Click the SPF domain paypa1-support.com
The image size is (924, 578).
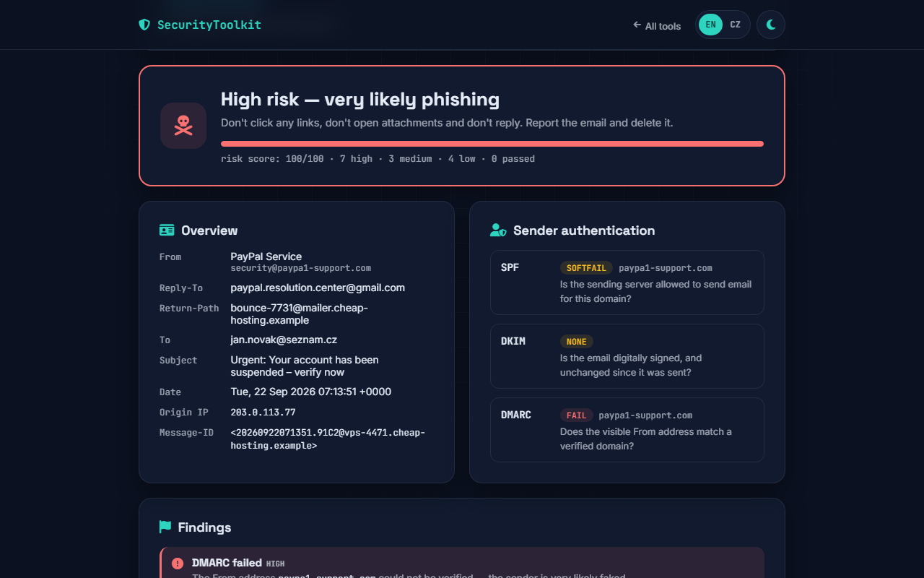click(666, 268)
